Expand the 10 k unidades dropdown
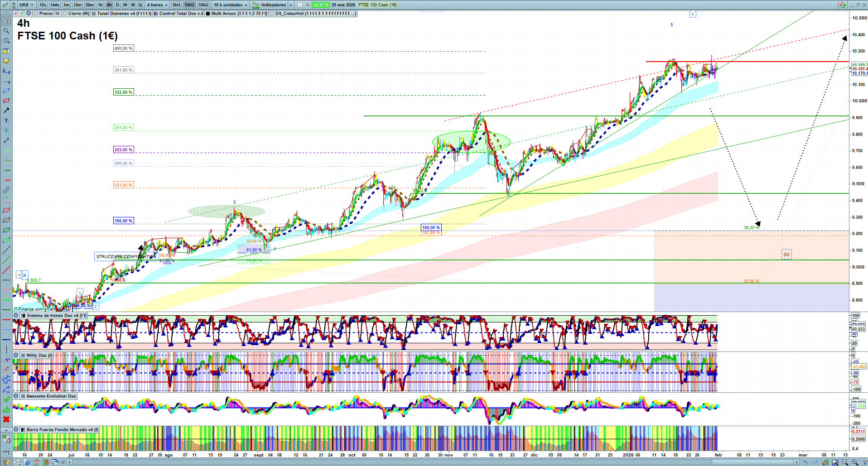Screen dimensions: 868x466 coord(230,5)
